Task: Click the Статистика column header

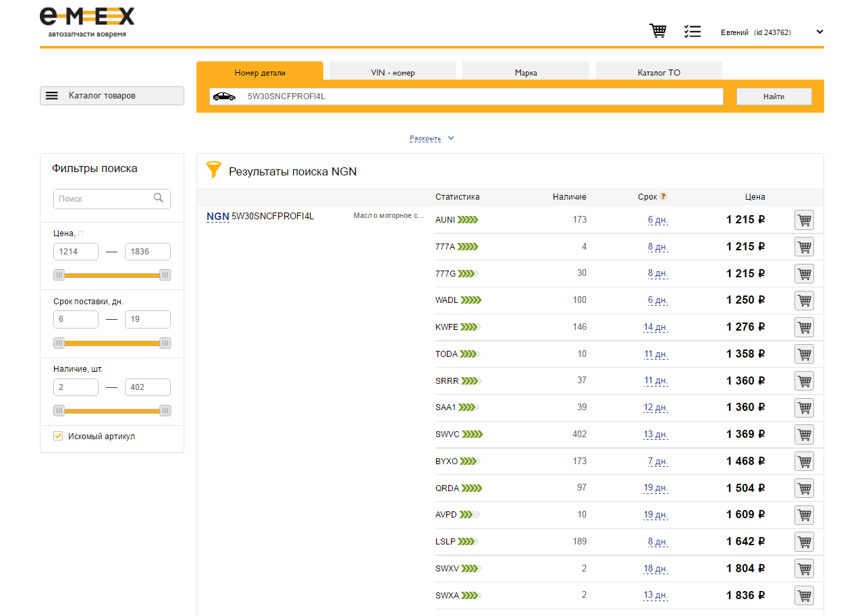Action: [458, 197]
